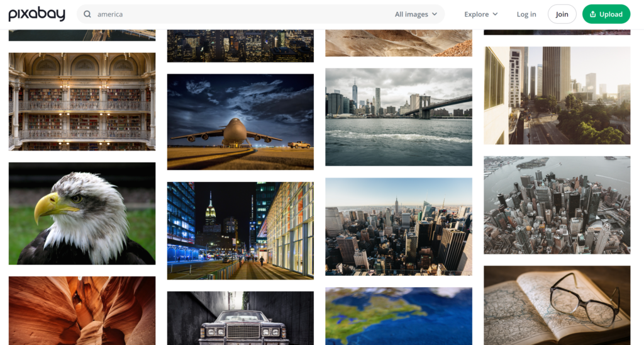Open the sunlit city street with trees photo
644x345 pixels.
557,96
